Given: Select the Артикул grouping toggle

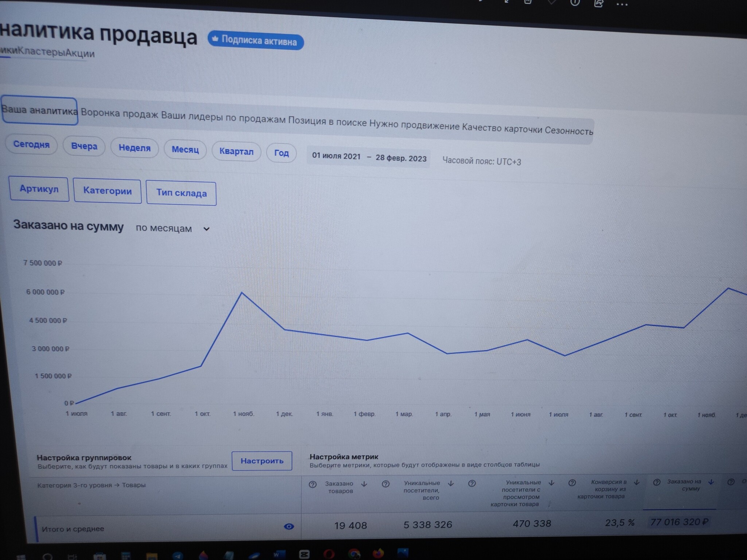Looking at the screenshot, I should [39, 189].
